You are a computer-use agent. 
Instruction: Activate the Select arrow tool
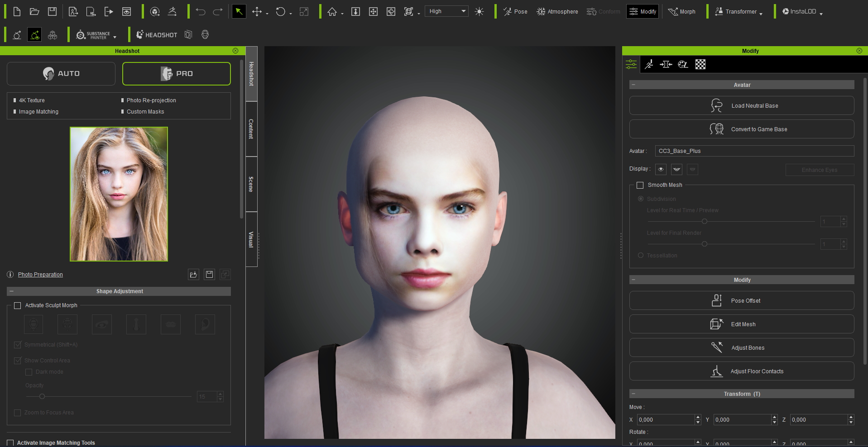(x=239, y=12)
